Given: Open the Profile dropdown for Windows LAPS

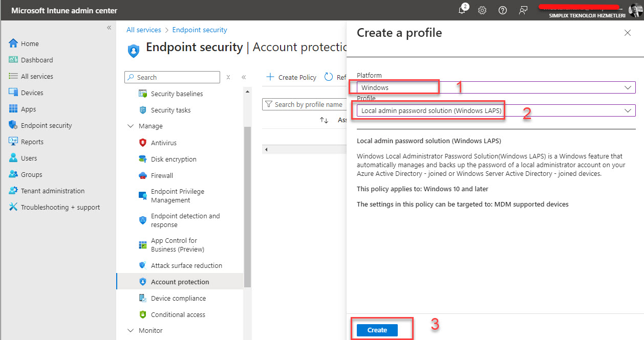Looking at the screenshot, I should (496, 110).
